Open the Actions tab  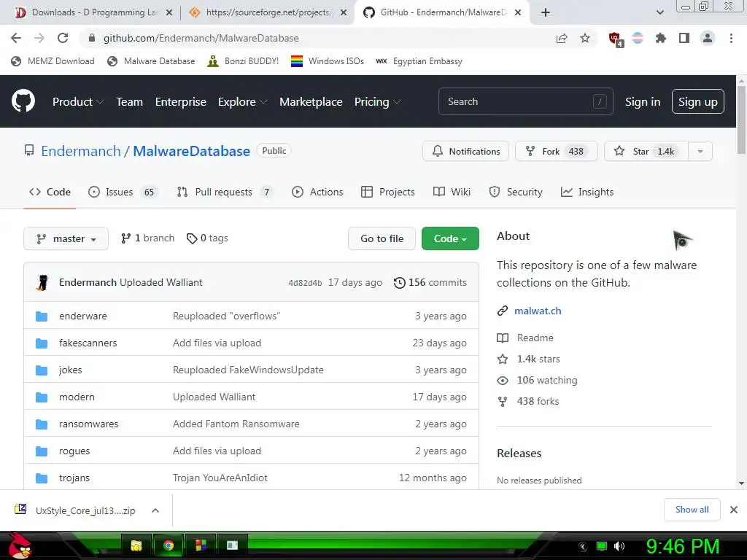(317, 192)
